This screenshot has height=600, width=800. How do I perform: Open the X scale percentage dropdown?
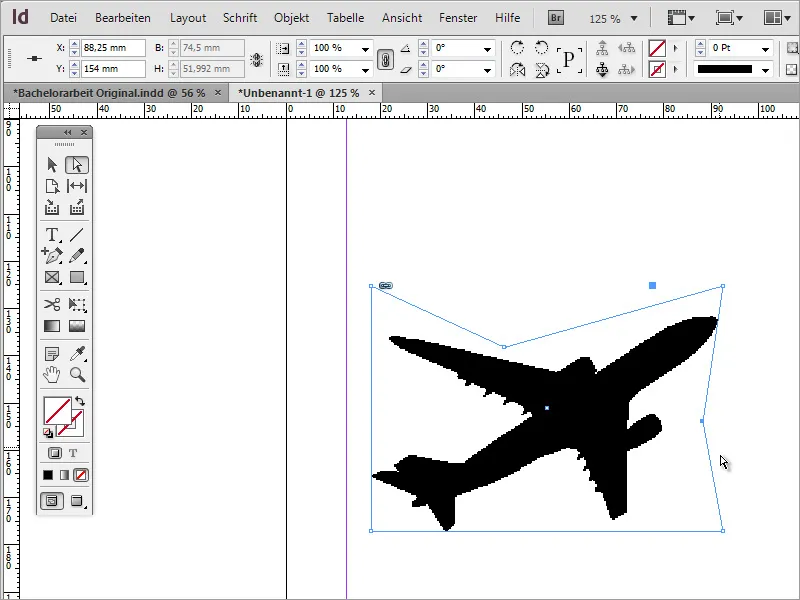click(365, 49)
